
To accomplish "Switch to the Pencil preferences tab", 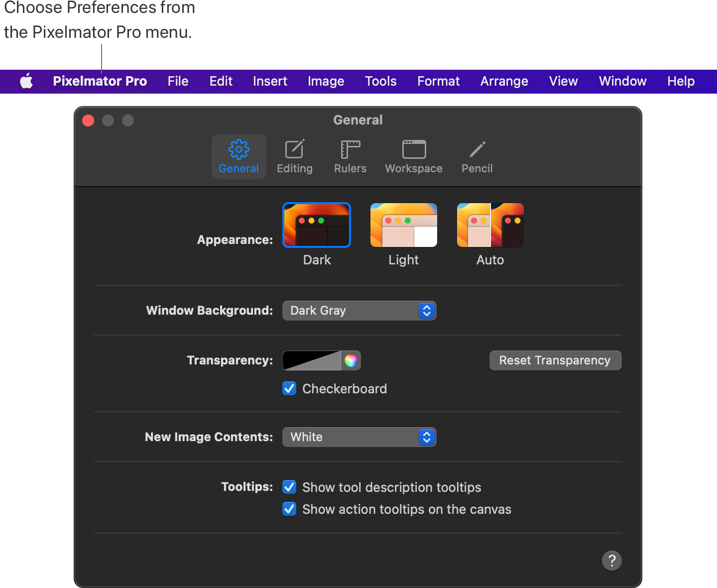I will tap(477, 157).
